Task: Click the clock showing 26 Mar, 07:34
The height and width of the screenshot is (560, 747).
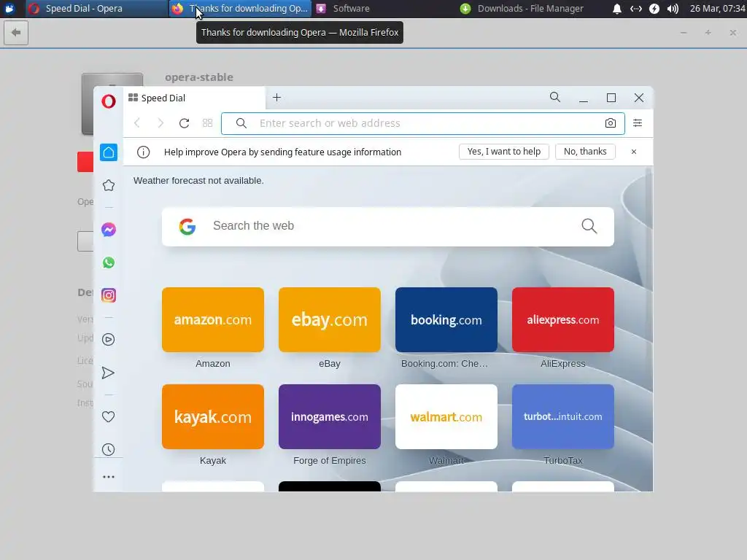Action: [718, 9]
